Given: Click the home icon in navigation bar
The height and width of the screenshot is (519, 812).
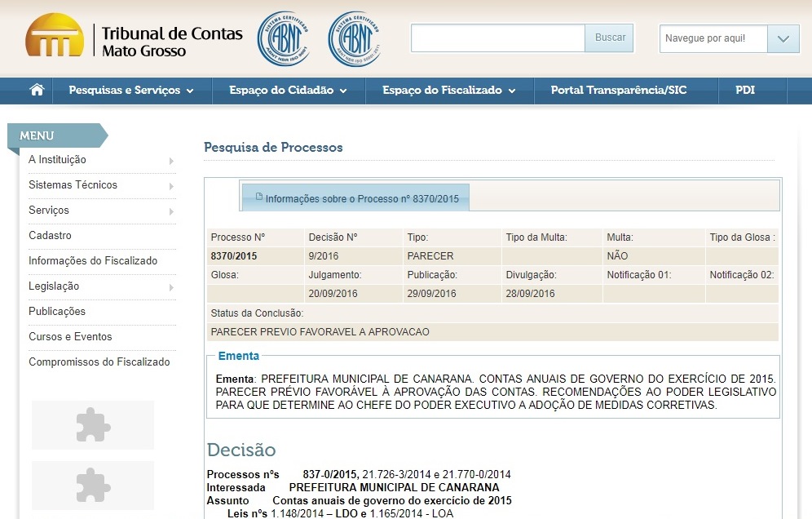Looking at the screenshot, I should click(x=37, y=91).
